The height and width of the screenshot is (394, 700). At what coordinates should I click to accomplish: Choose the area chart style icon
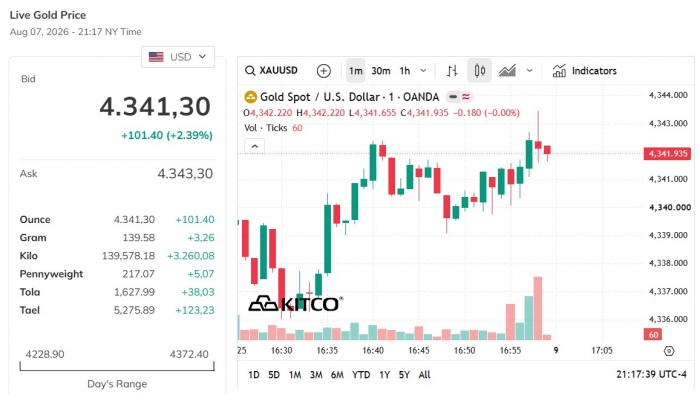tap(507, 71)
